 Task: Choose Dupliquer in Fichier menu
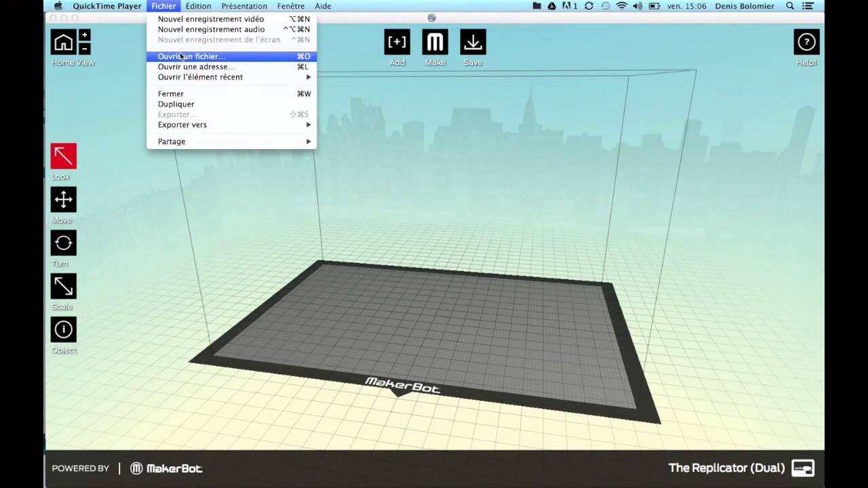[x=231, y=104]
